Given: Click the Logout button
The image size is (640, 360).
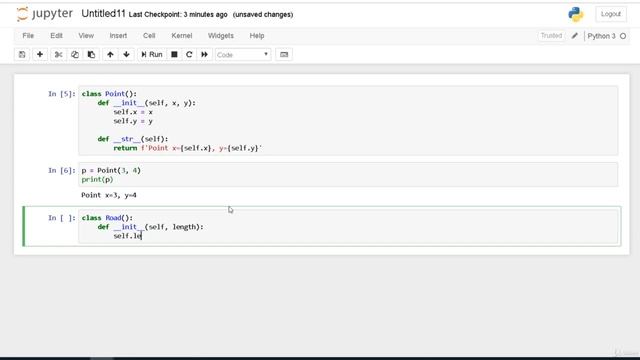Looking at the screenshot, I should tap(611, 14).
